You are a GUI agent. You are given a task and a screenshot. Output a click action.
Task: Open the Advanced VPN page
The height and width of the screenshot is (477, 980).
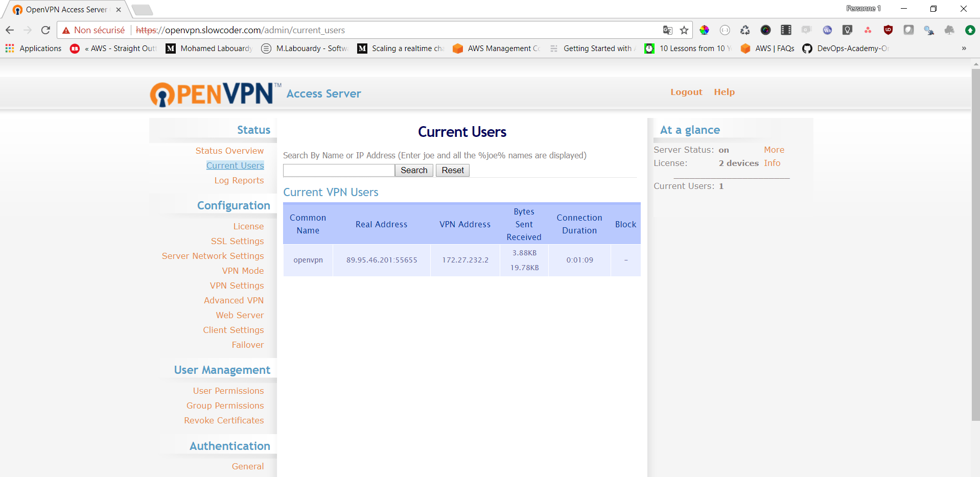click(x=234, y=300)
